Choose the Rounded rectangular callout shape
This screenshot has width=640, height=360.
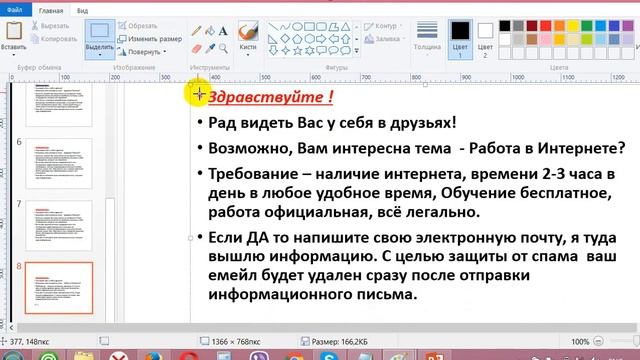(321, 51)
